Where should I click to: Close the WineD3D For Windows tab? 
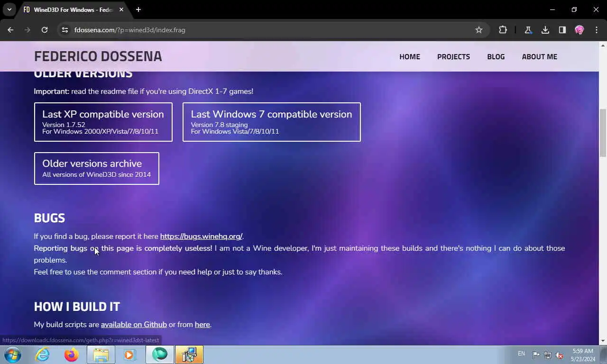[x=121, y=9]
